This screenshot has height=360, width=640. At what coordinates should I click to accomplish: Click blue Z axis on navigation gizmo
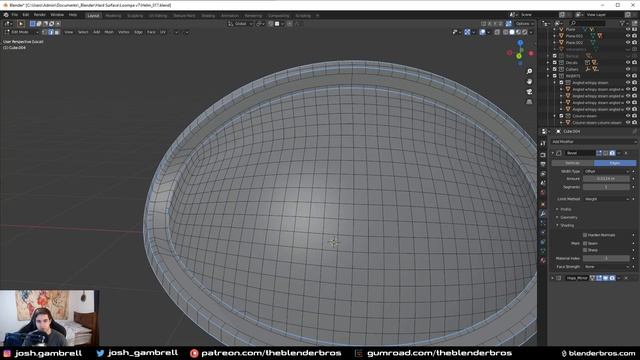tap(520, 42)
